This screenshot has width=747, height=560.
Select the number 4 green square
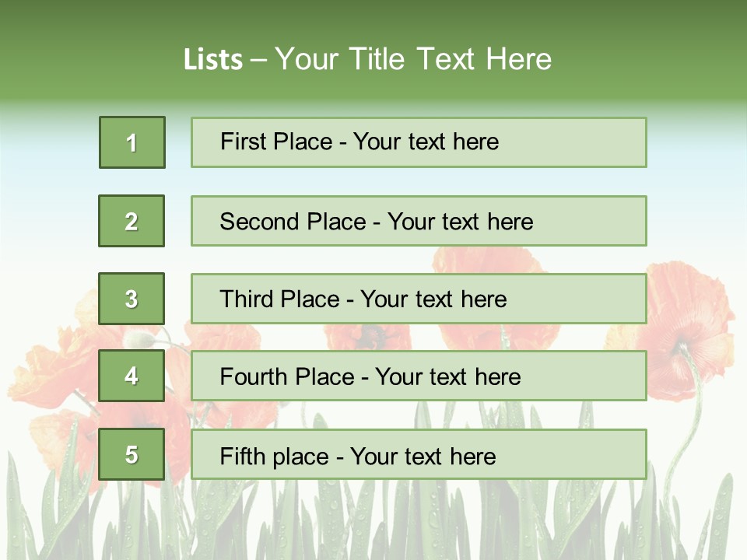pyautogui.click(x=132, y=376)
